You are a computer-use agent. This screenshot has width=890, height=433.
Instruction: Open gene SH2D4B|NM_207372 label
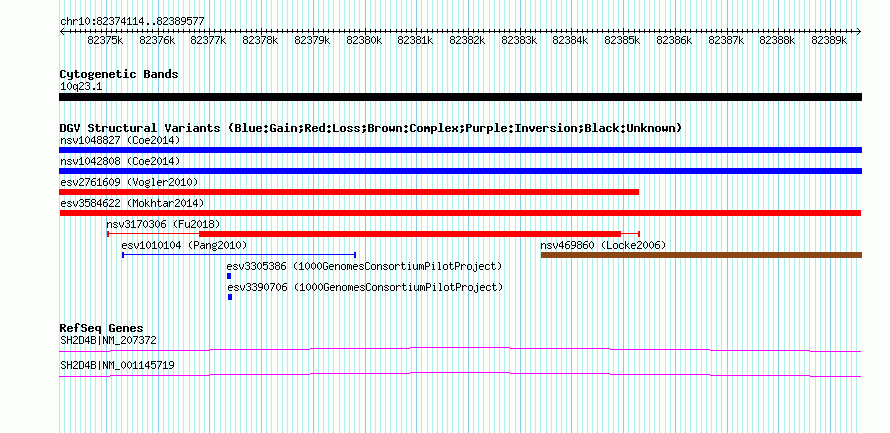pyautogui.click(x=108, y=340)
